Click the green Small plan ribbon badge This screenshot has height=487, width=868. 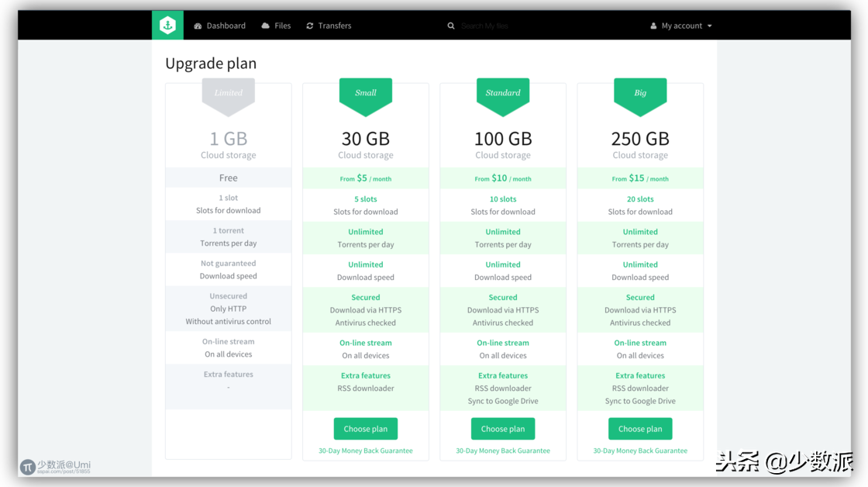(x=366, y=95)
